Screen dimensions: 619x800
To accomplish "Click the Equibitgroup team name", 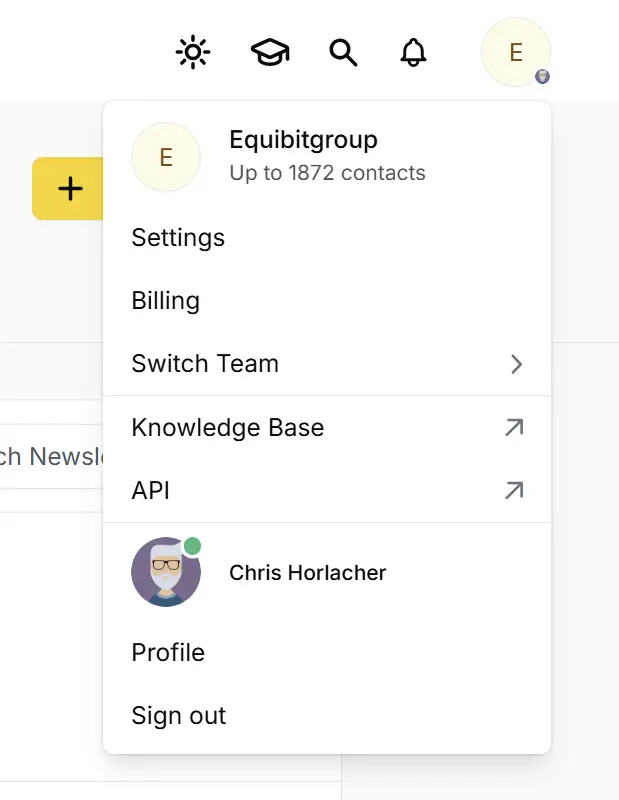I will pyautogui.click(x=303, y=140).
